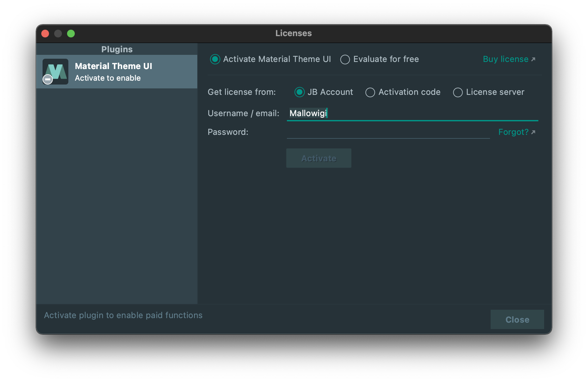Click the disabled minus badge on plugin icon
Screen dimensions: 588x382
point(48,79)
